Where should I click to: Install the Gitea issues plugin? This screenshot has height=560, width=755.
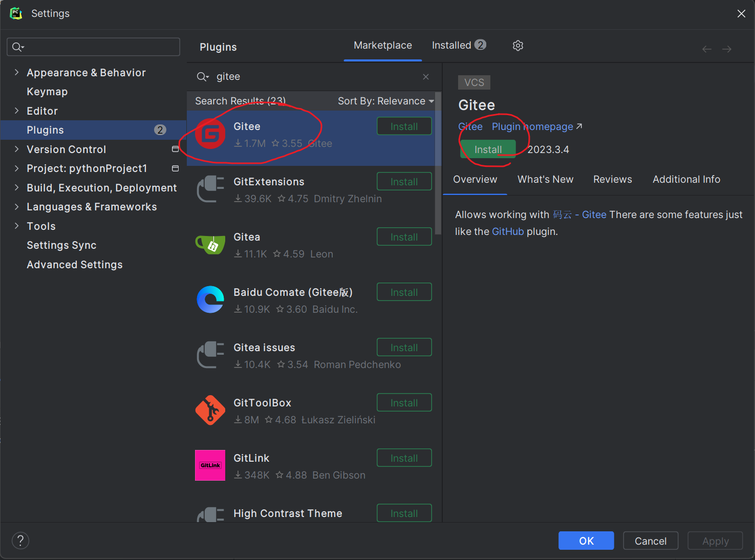click(404, 348)
